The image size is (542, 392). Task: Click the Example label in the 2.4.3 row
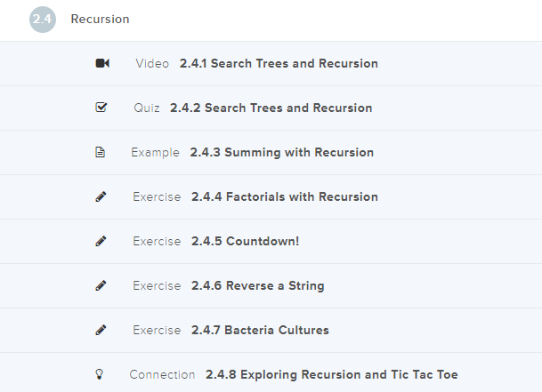coord(155,153)
